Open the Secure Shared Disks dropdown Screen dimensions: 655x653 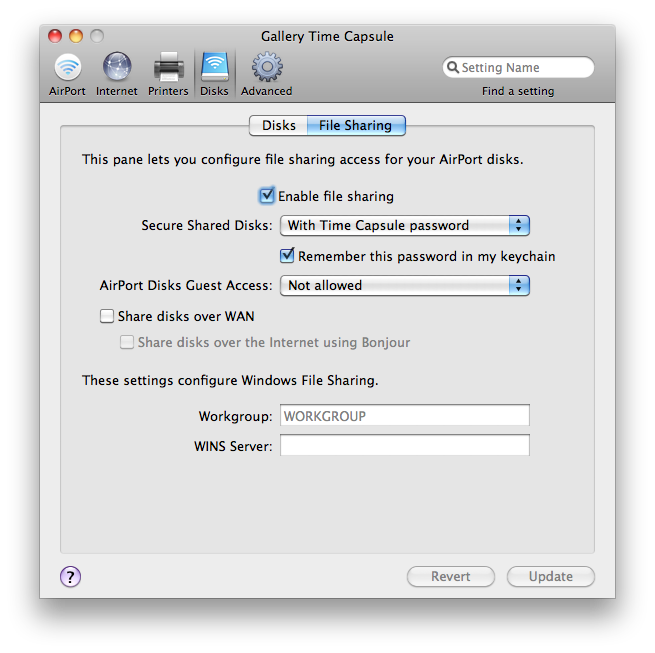(x=405, y=226)
